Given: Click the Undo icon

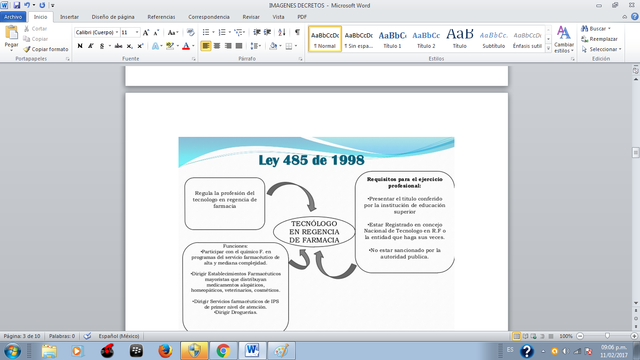Looking at the screenshot, I should (x=27, y=5).
